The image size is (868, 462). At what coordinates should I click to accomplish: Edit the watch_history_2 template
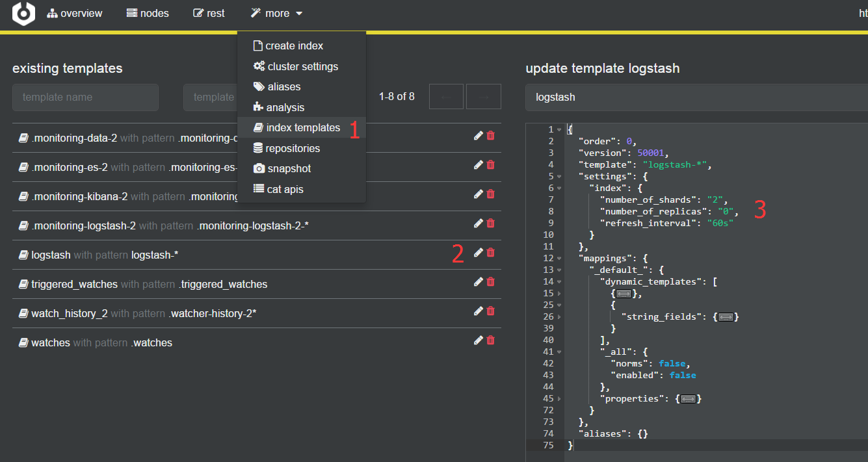click(x=479, y=311)
